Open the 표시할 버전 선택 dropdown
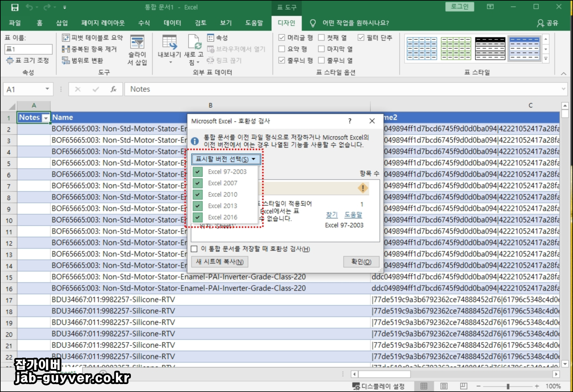This screenshot has width=573, height=392. 226,159
